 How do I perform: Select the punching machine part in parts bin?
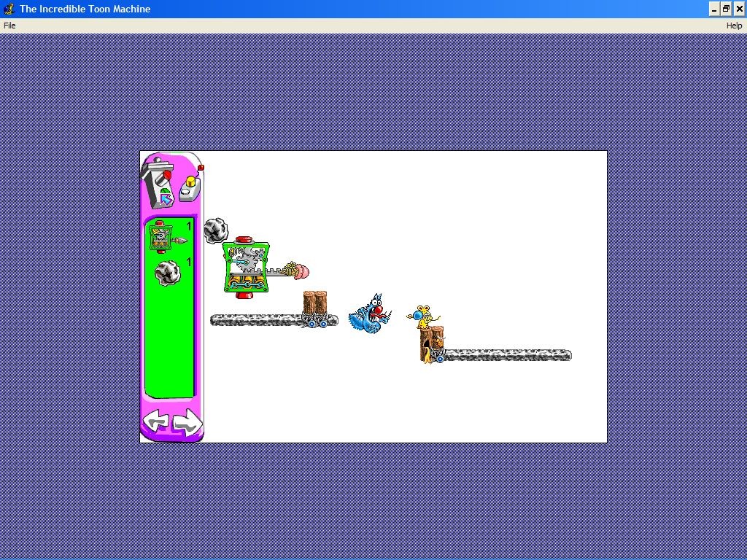[169, 237]
